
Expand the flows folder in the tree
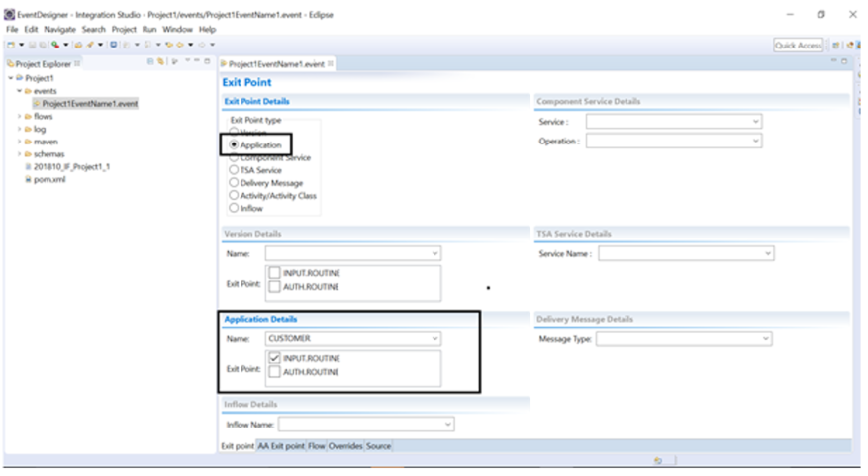coord(19,116)
